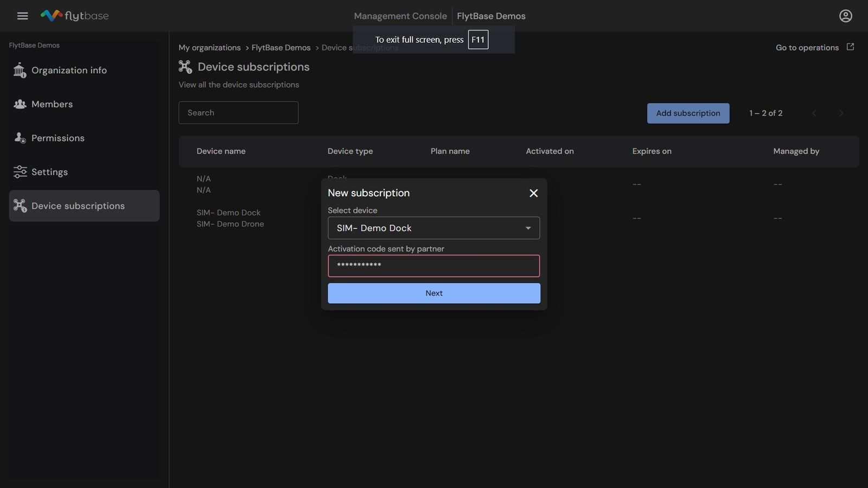Click the Device type column header
This screenshot has width=868, height=488.
tap(350, 151)
